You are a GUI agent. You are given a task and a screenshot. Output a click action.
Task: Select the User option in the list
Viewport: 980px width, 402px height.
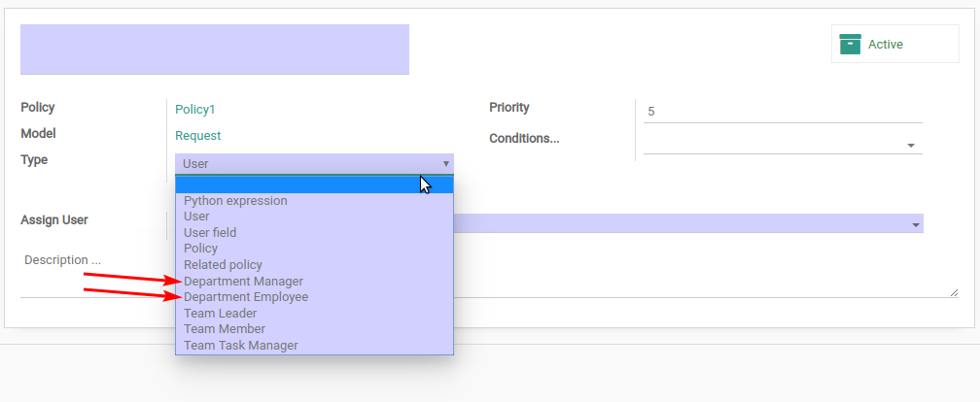click(196, 216)
